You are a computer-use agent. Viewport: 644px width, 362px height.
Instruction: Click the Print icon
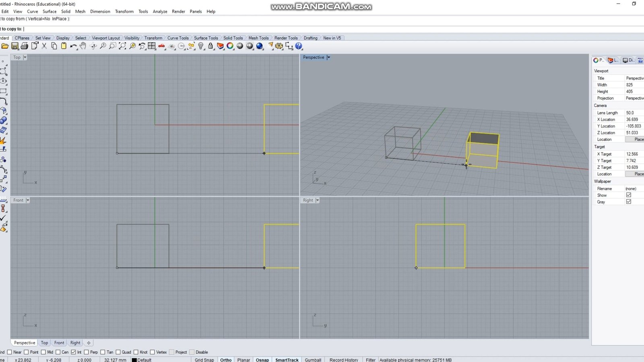pos(25,46)
